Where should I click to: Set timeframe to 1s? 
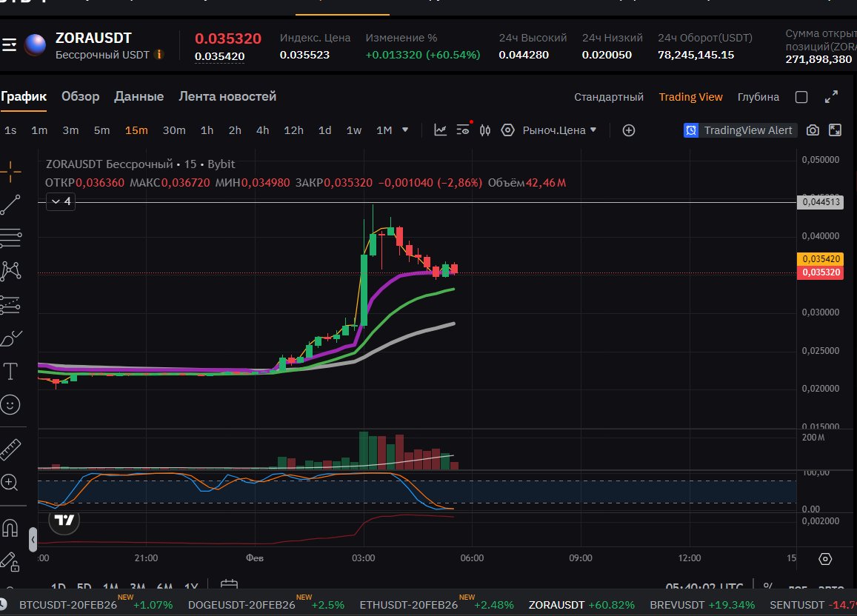pyautogui.click(x=10, y=130)
